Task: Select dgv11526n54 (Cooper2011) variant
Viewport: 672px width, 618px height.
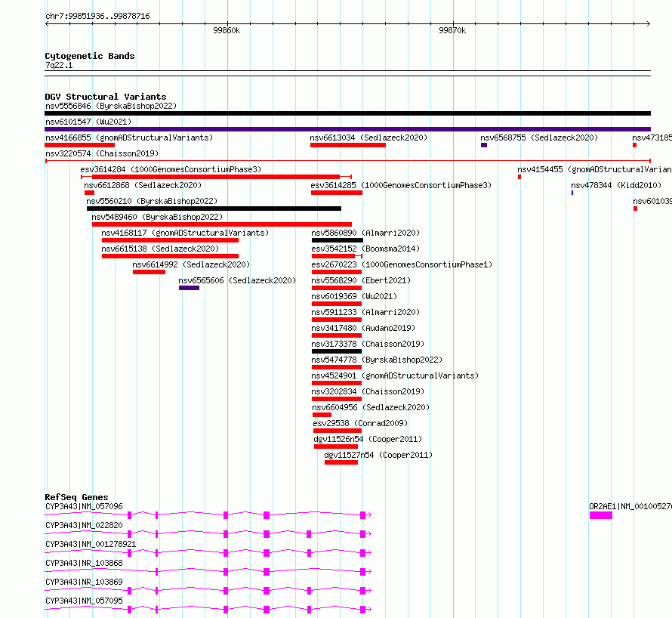Action: [x=368, y=439]
